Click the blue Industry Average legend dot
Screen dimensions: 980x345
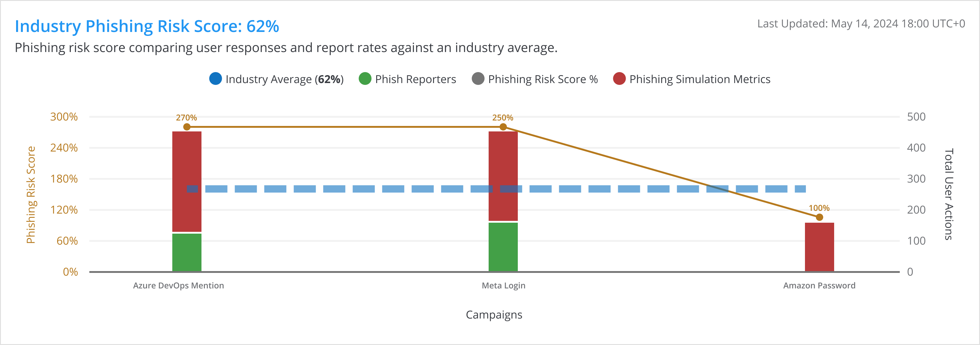[x=215, y=79]
